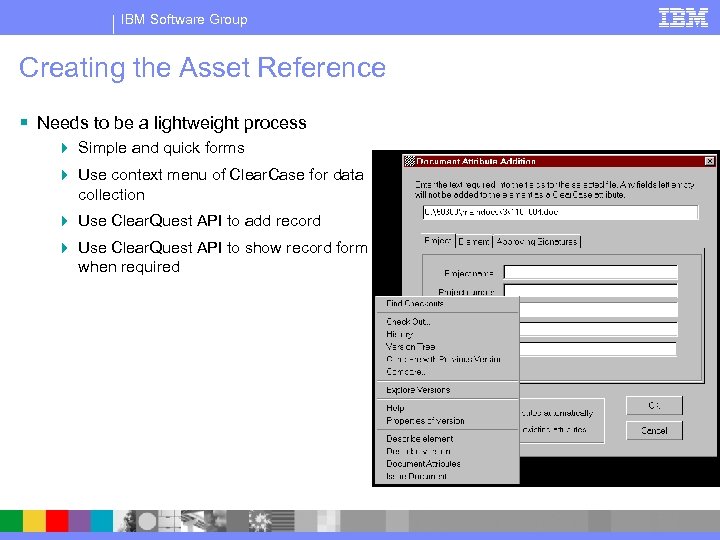The height and width of the screenshot is (540, 720).
Task: Select DocumentAttributes in the context menu
Action: 447,464
